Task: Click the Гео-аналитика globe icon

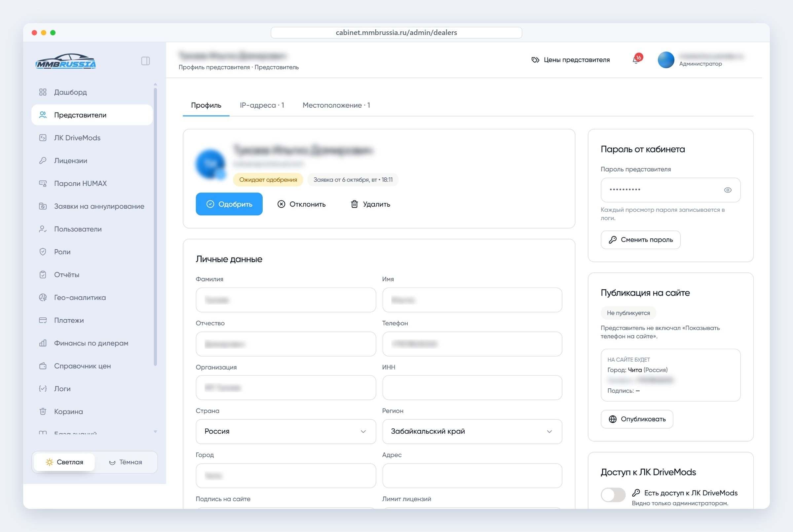Action: pos(43,297)
